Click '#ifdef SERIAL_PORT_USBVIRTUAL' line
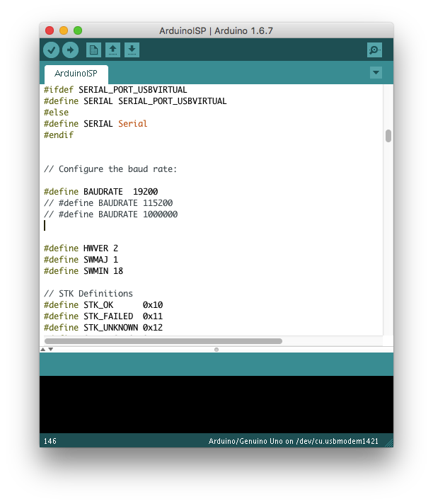 (115, 90)
